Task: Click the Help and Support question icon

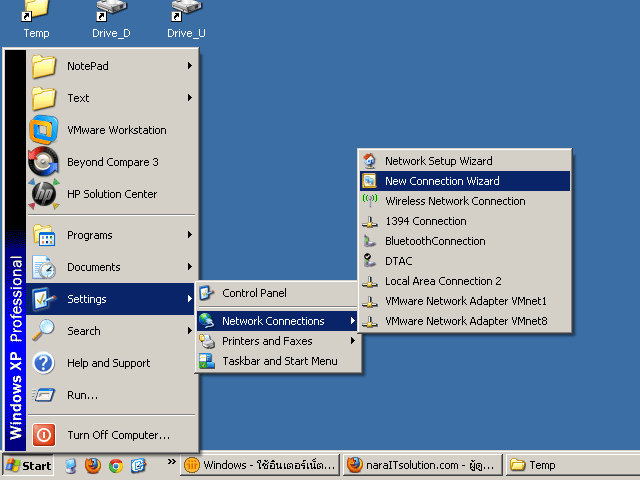Action: coord(44,363)
